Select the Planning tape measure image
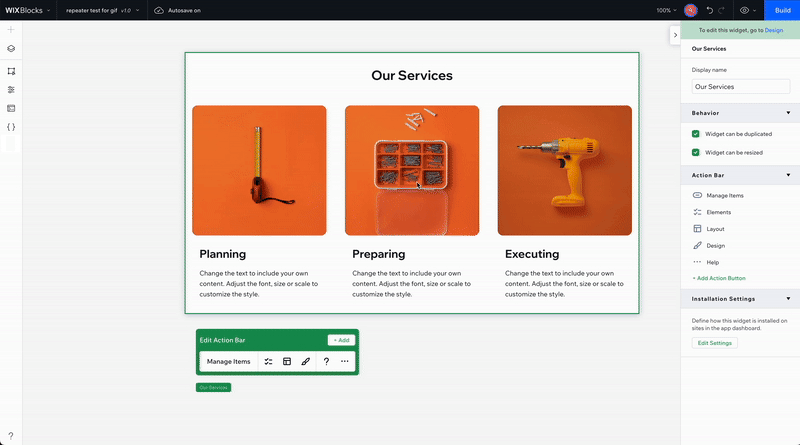Viewport: 800px width, 445px height. (259, 170)
